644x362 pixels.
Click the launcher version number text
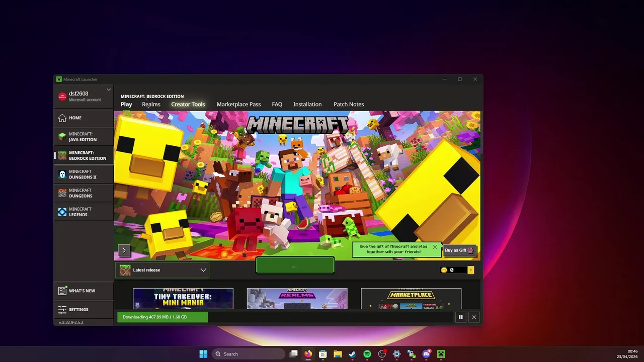(x=71, y=322)
